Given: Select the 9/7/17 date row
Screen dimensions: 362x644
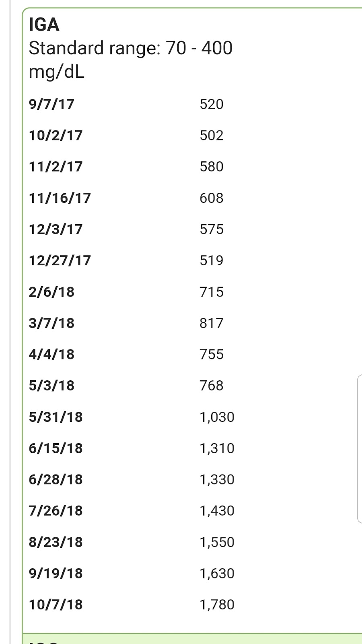Looking at the screenshot, I should pos(51,104).
